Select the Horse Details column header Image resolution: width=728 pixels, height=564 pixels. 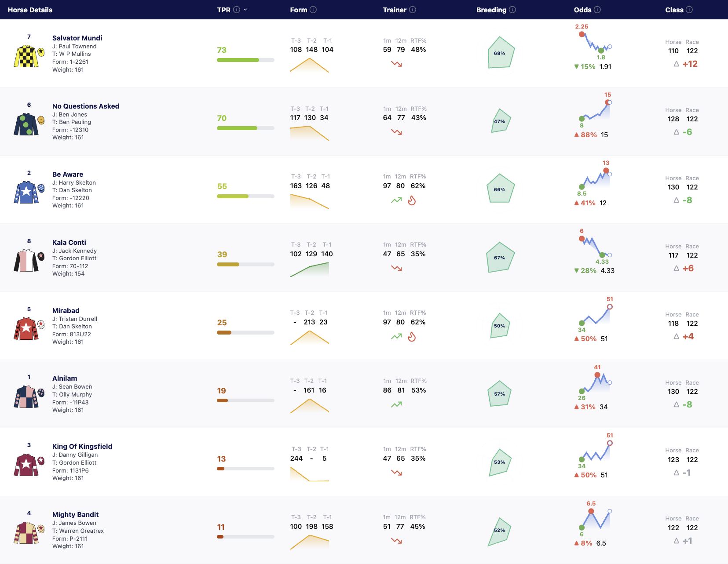point(30,10)
